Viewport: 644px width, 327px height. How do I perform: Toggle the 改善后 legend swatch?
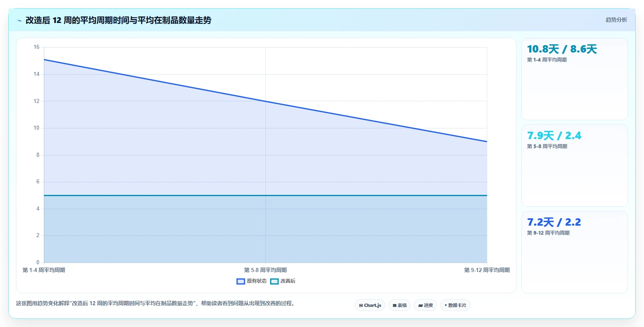274,281
